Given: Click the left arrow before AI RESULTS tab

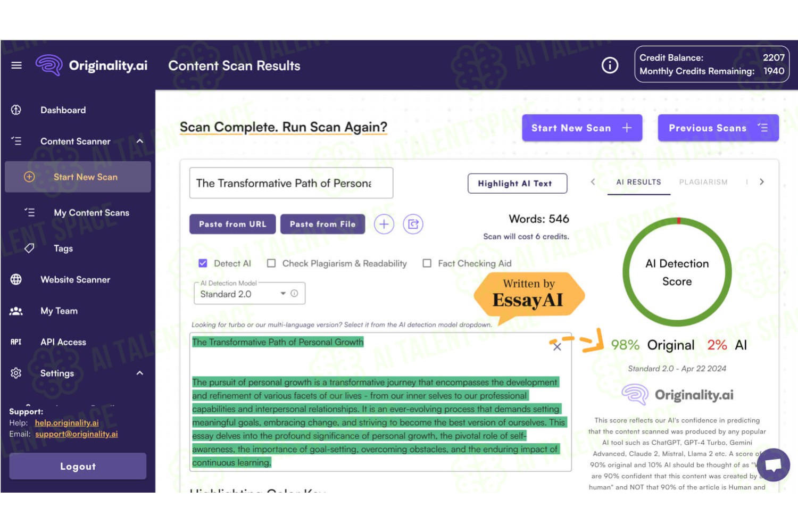Looking at the screenshot, I should [x=593, y=182].
